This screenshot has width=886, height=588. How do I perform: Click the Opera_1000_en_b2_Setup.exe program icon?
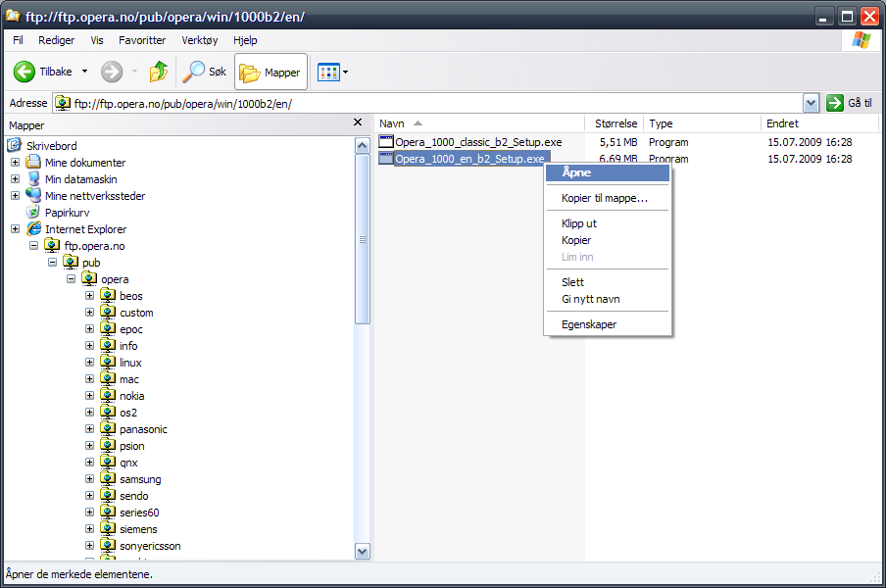pyautogui.click(x=386, y=158)
